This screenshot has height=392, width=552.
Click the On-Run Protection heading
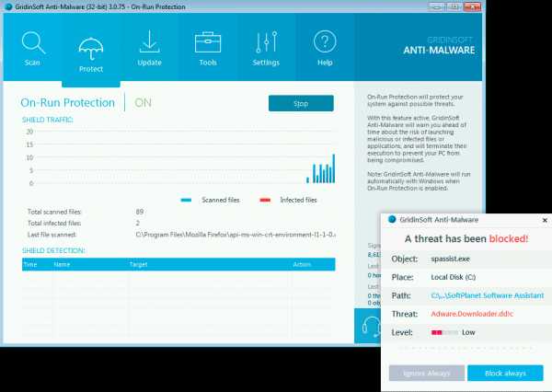click(67, 102)
